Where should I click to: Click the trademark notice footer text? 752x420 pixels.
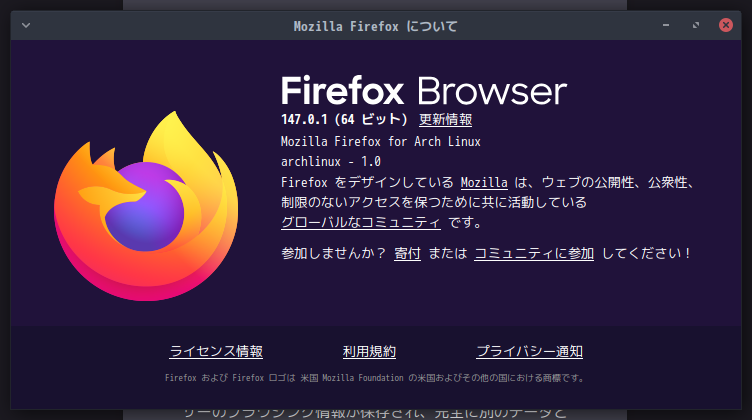(x=376, y=378)
